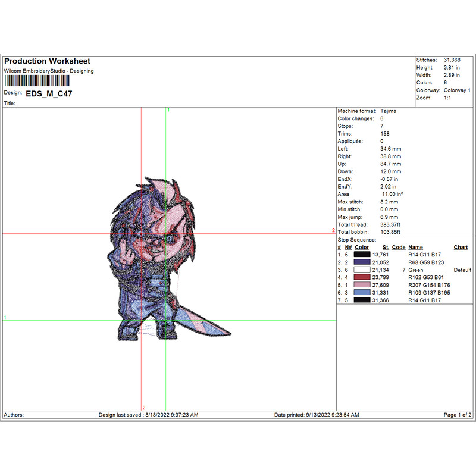Click the Page 1 of 2 indicator

pos(458,415)
